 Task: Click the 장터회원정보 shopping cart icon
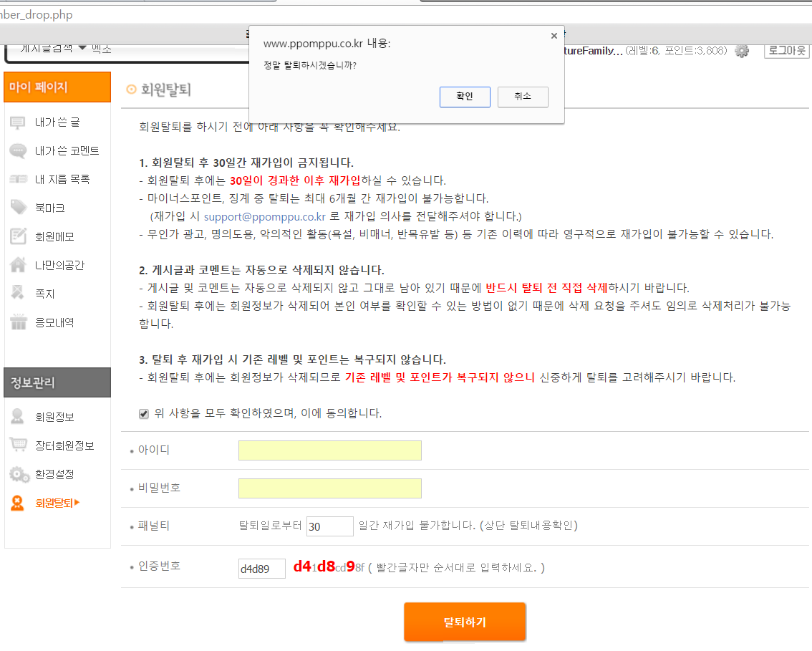tap(18, 445)
